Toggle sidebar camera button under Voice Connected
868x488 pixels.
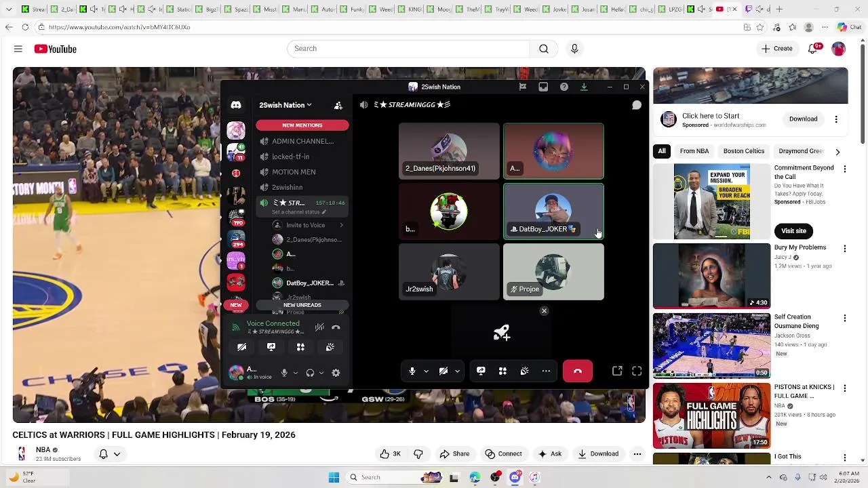(242, 347)
